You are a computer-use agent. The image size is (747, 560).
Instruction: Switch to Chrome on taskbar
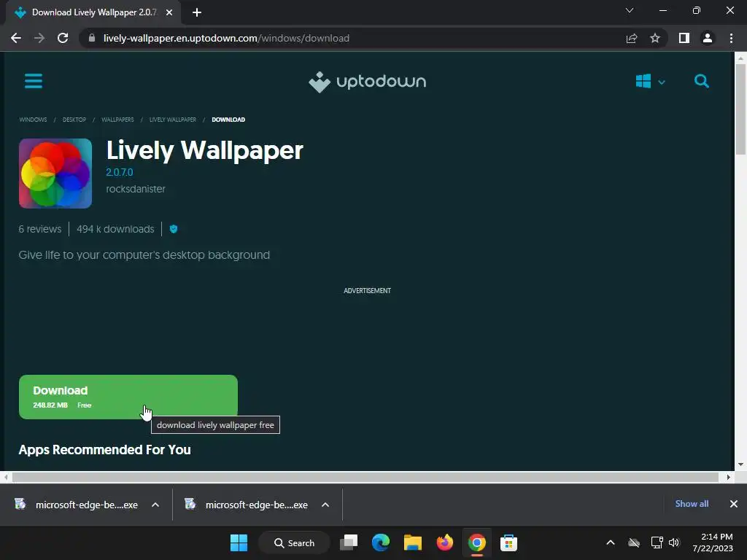pyautogui.click(x=477, y=542)
